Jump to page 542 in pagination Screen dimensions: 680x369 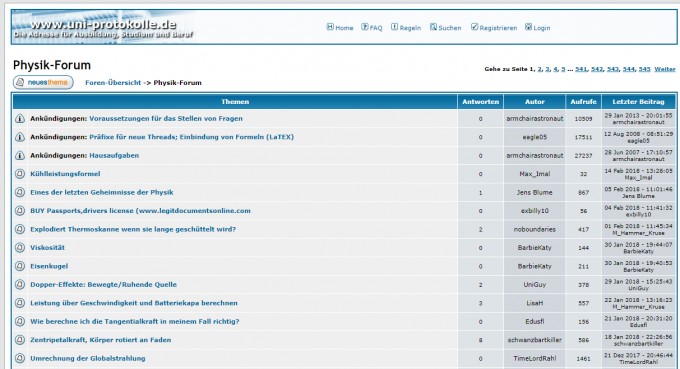tap(597, 69)
